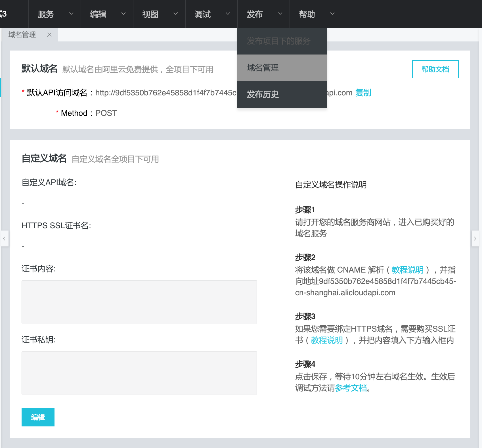Choose 发布历史 menu entry
The width and height of the screenshot is (482, 448).
tap(263, 94)
